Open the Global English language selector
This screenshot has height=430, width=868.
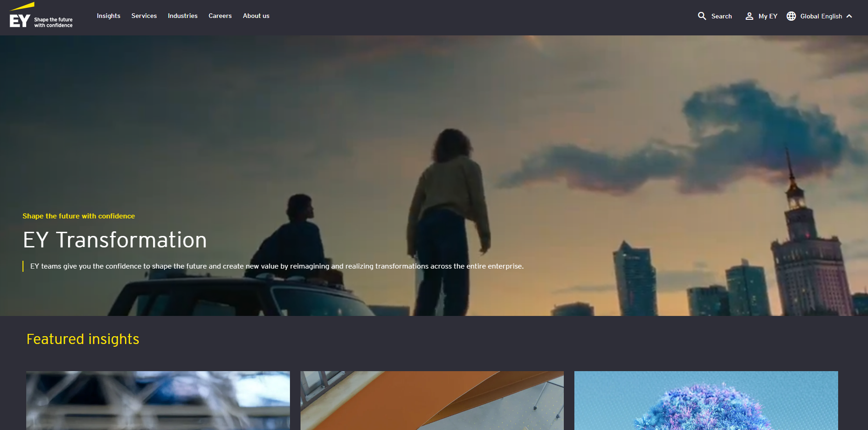(821, 16)
